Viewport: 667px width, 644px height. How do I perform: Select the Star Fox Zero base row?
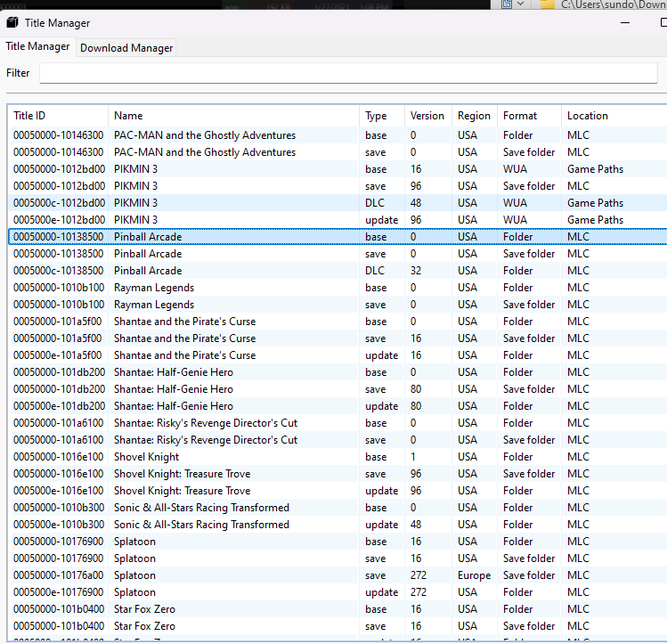338,609
